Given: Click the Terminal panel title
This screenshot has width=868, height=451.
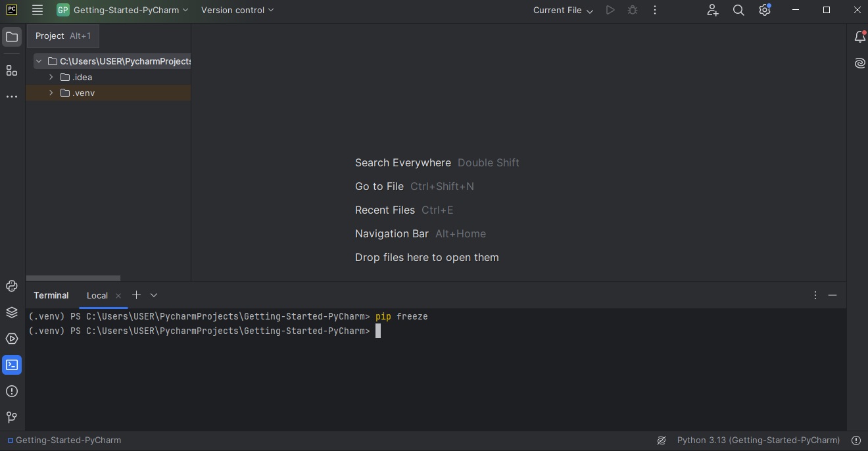Looking at the screenshot, I should [51, 295].
